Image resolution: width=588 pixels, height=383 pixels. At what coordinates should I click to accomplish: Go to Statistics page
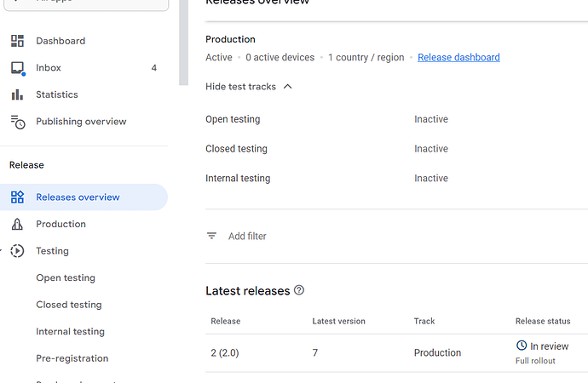[x=57, y=94]
